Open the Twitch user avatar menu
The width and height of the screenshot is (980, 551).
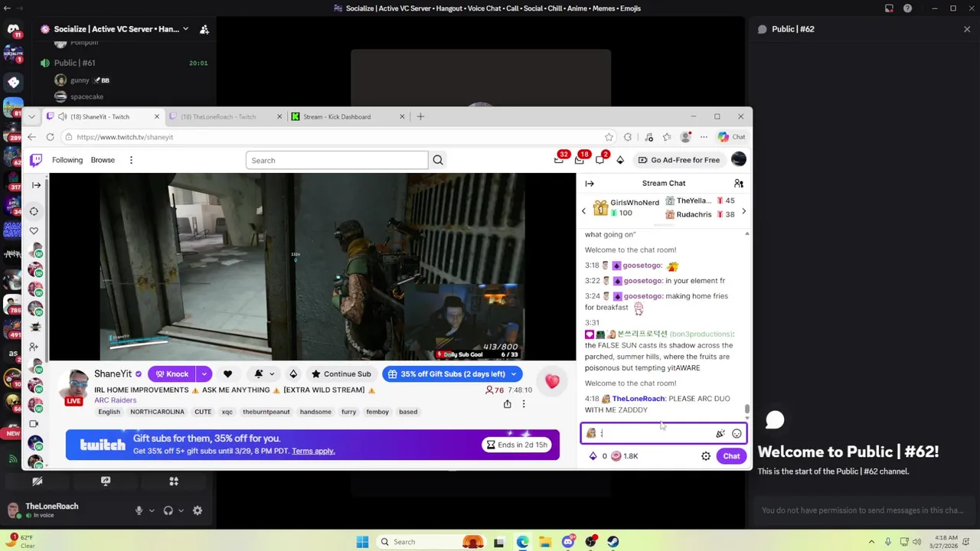coord(739,159)
